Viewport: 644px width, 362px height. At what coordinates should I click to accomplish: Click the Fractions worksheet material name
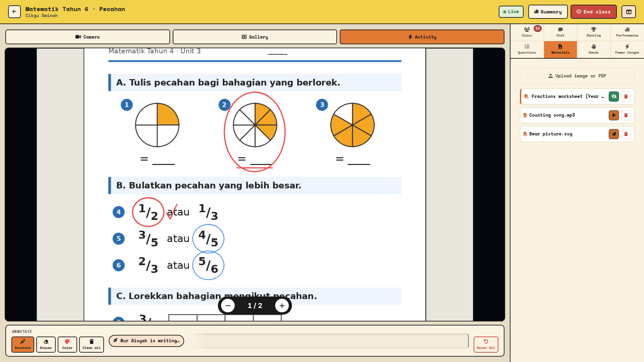pos(568,97)
